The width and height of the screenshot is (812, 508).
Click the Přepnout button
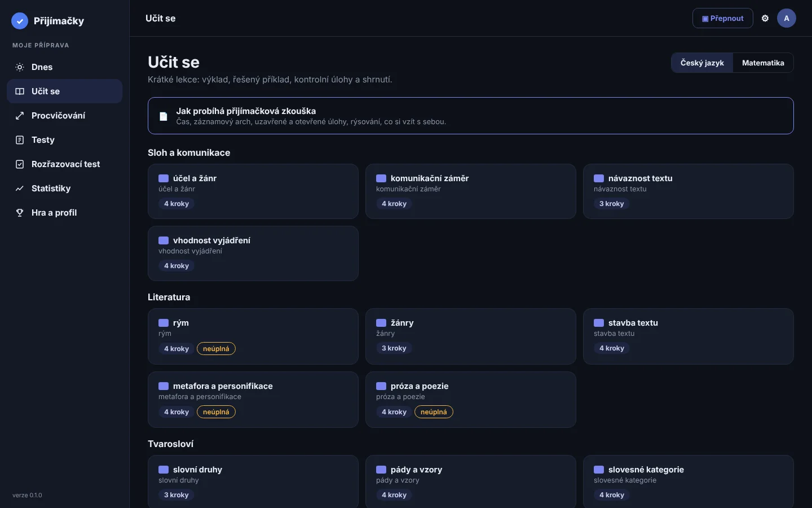click(722, 18)
